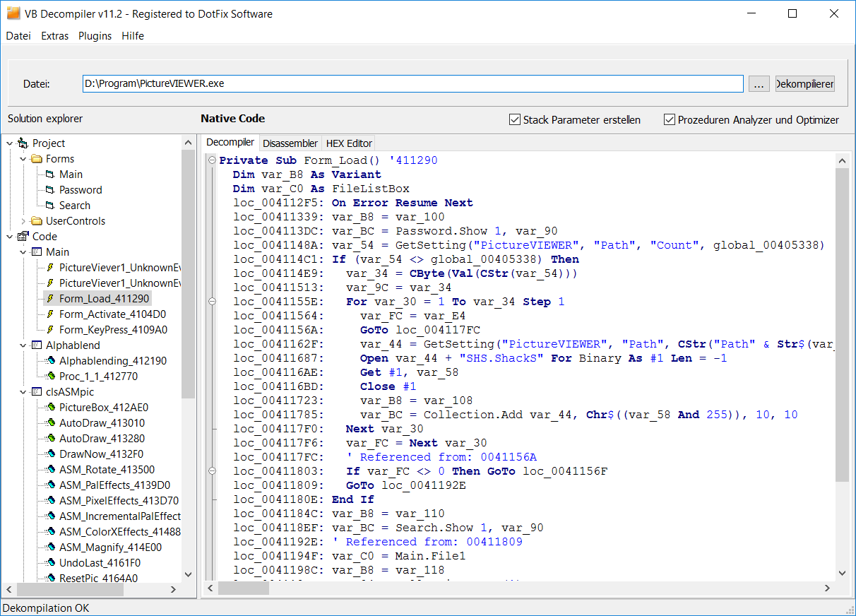
Task: Collapse the Main module under Code
Action: coord(23,252)
